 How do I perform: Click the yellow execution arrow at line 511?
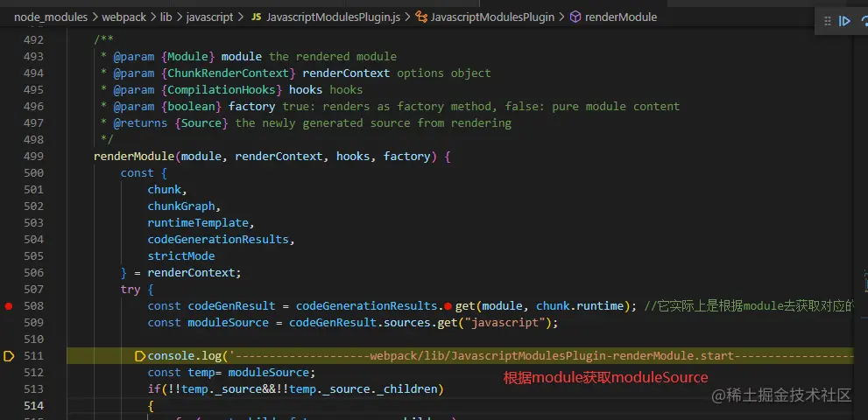tap(8, 356)
